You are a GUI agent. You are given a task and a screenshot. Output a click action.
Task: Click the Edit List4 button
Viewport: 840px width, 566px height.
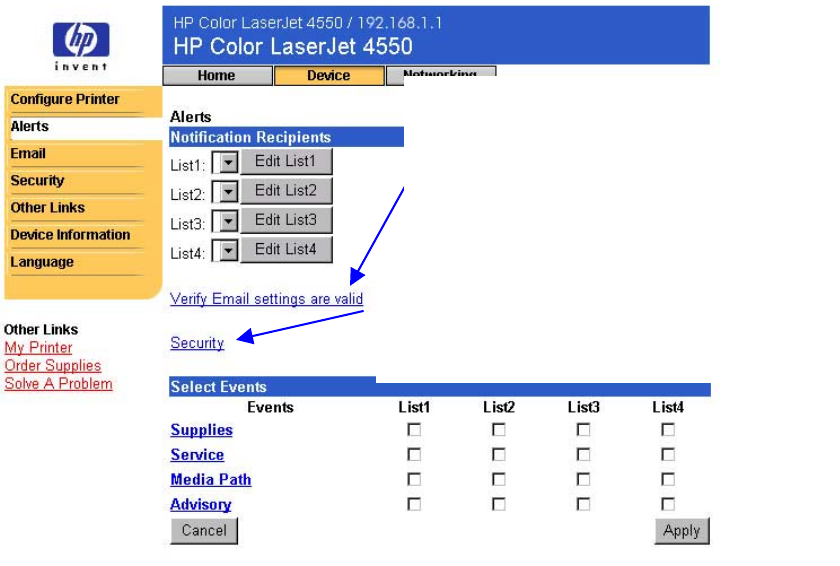pyautogui.click(x=286, y=250)
